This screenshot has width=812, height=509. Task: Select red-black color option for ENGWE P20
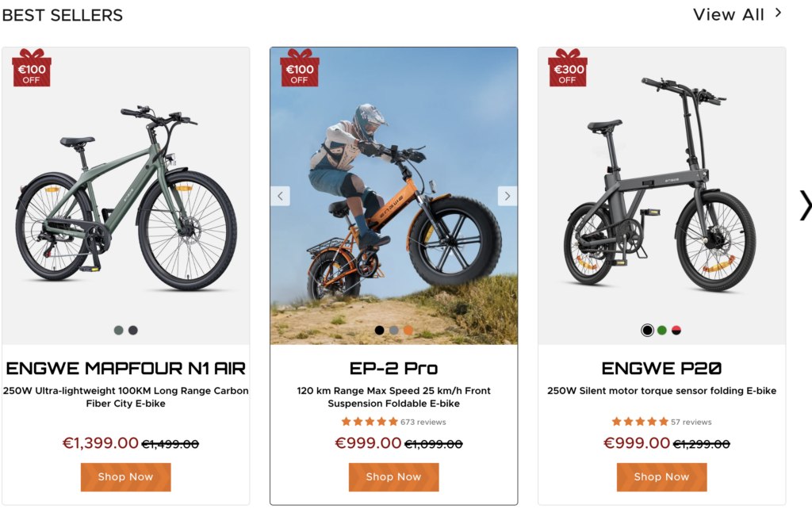(676, 331)
